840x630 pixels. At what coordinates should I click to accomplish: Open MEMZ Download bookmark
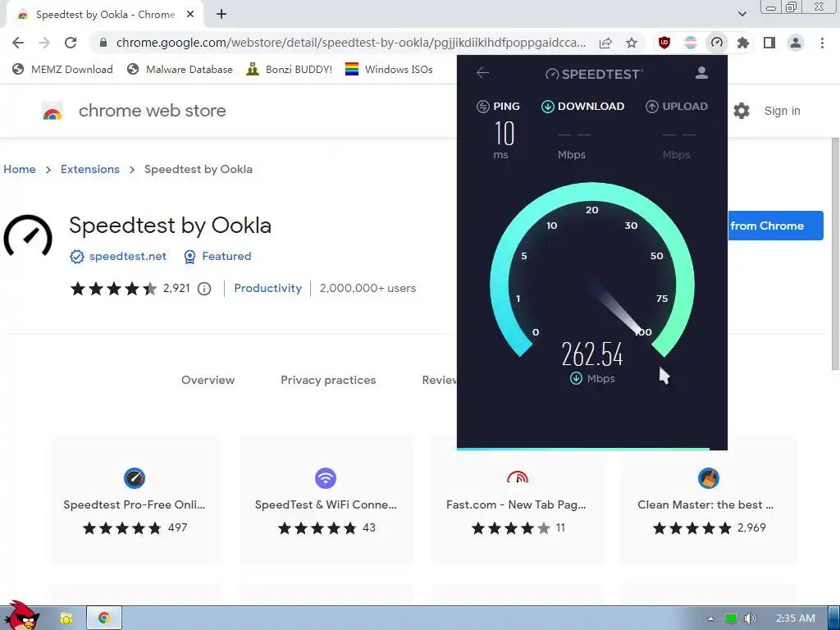[62, 70]
